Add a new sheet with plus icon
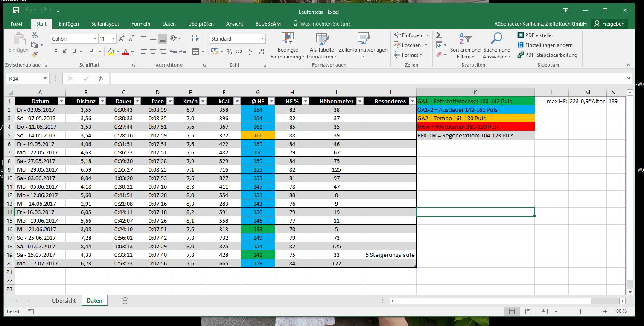 click(125, 300)
